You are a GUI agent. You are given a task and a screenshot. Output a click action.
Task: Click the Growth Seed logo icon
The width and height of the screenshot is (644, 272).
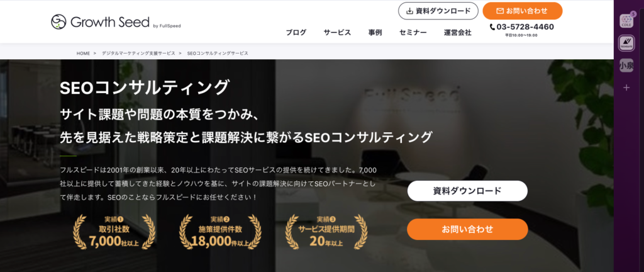click(58, 22)
